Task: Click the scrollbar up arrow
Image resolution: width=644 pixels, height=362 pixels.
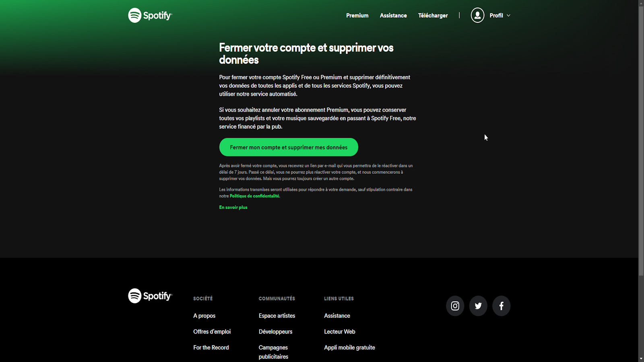Action: (x=641, y=3)
